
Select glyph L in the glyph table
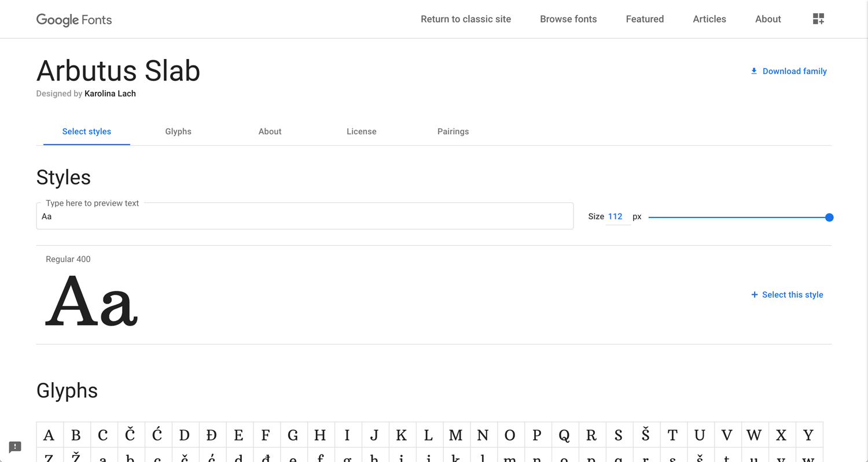pos(429,435)
